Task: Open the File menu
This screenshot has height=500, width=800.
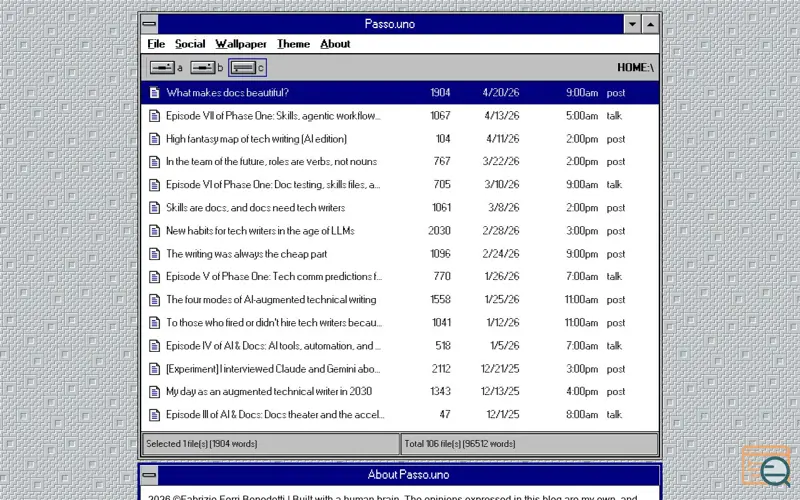Action: click(x=156, y=44)
